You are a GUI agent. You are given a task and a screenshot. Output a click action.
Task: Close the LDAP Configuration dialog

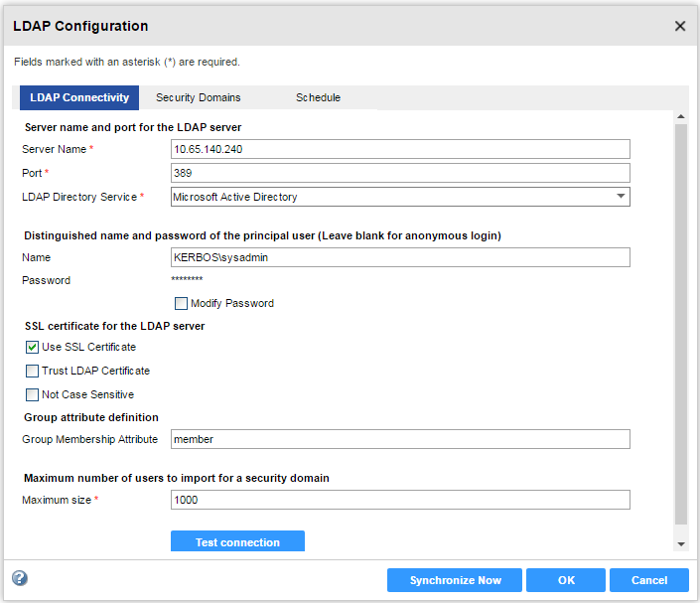(680, 26)
